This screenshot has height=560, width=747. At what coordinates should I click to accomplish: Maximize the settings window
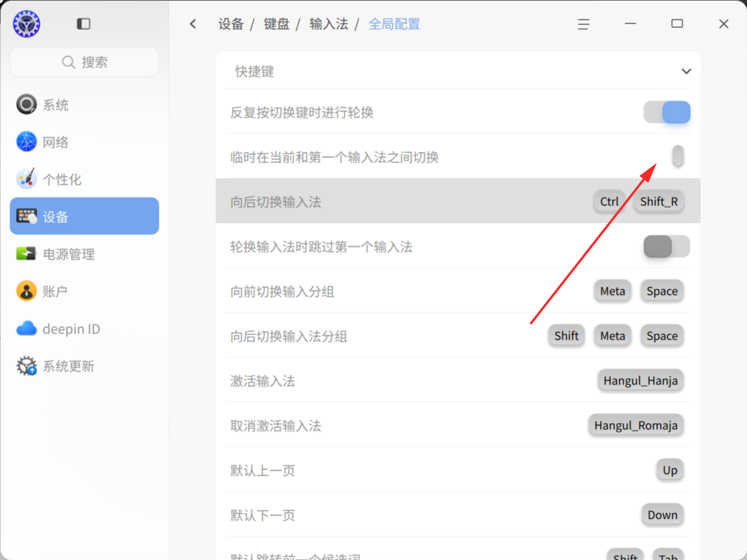[677, 24]
